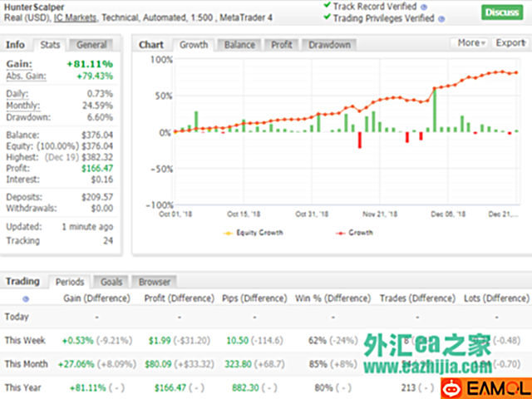Open the More dropdown menu
The image size is (532, 399).
point(471,42)
